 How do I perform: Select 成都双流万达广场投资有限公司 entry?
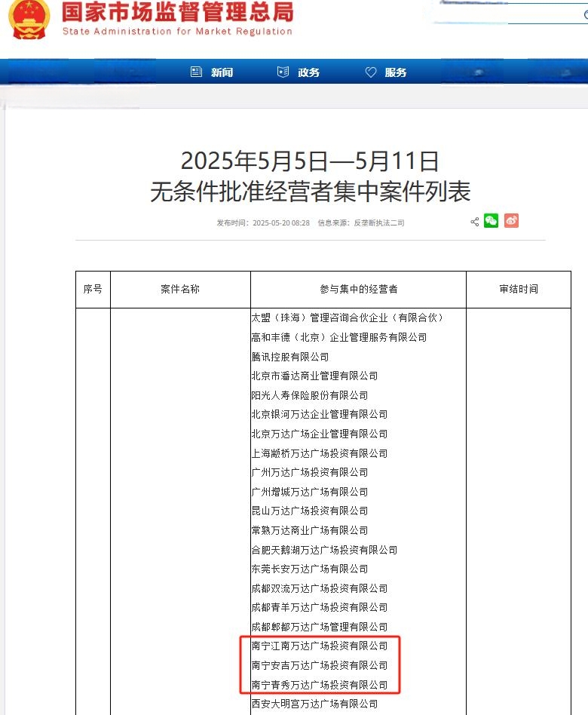point(320,588)
